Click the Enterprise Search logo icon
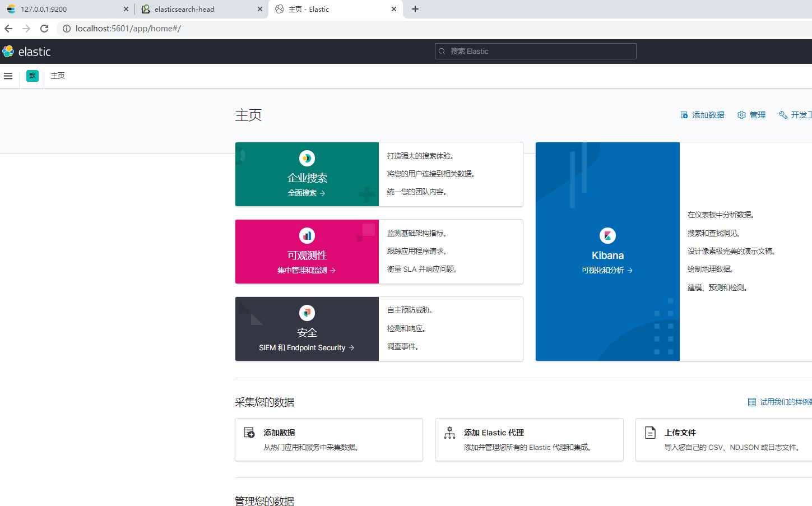 [x=307, y=158]
